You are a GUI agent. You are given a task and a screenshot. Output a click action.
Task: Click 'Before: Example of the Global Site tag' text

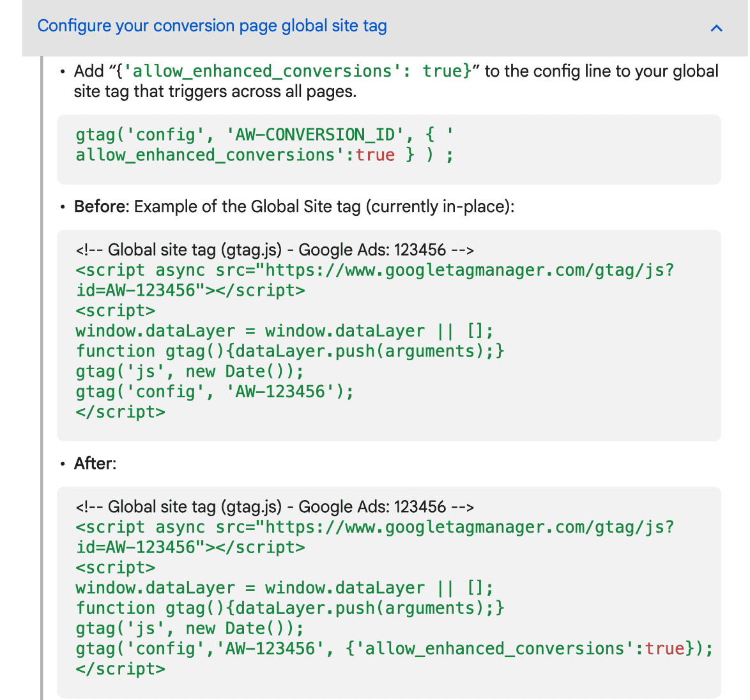(x=294, y=206)
